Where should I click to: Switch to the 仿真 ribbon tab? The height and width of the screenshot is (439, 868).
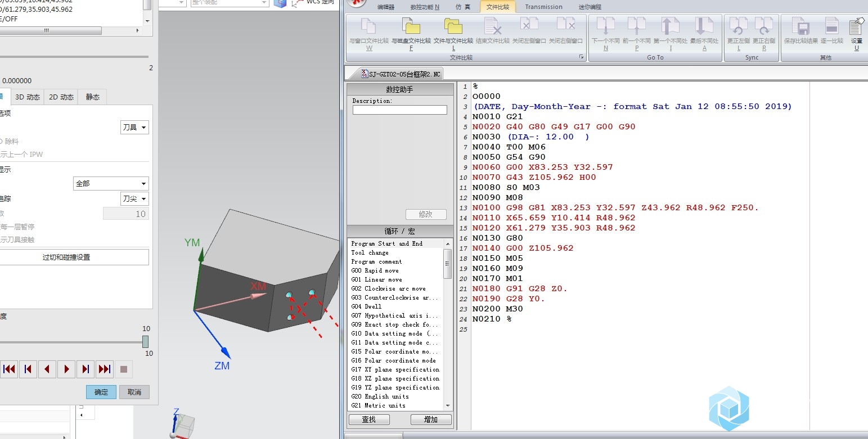[x=462, y=7]
